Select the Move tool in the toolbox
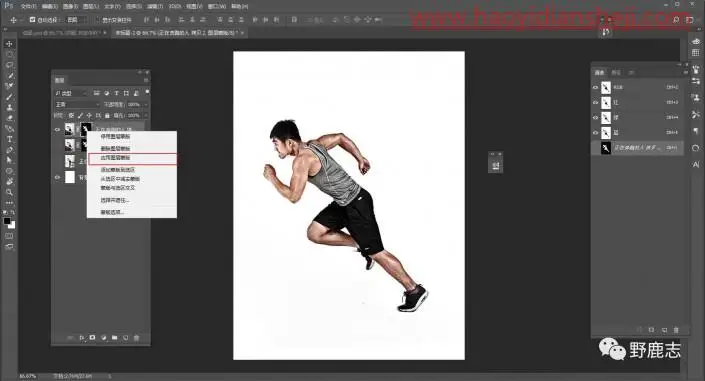Viewport: 705px width, 381px height. point(9,44)
